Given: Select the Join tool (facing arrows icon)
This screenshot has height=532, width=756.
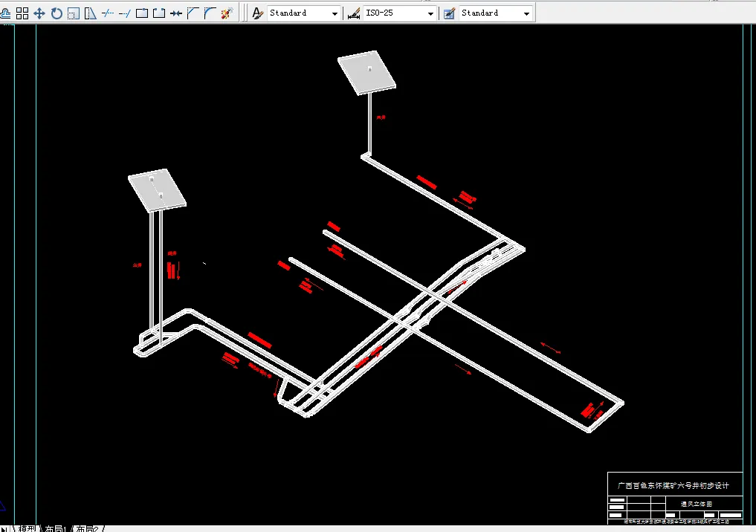Looking at the screenshot, I should pos(176,13).
